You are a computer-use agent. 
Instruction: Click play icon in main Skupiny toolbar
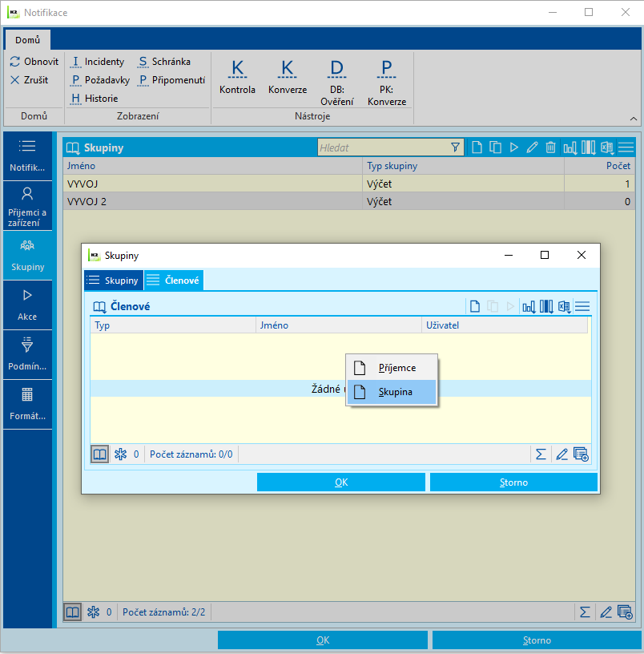[x=513, y=147]
